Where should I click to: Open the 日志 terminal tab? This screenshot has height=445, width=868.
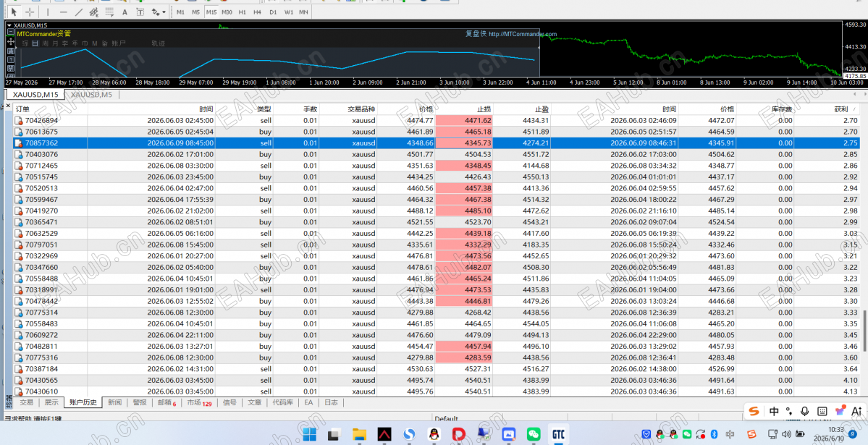(331, 402)
